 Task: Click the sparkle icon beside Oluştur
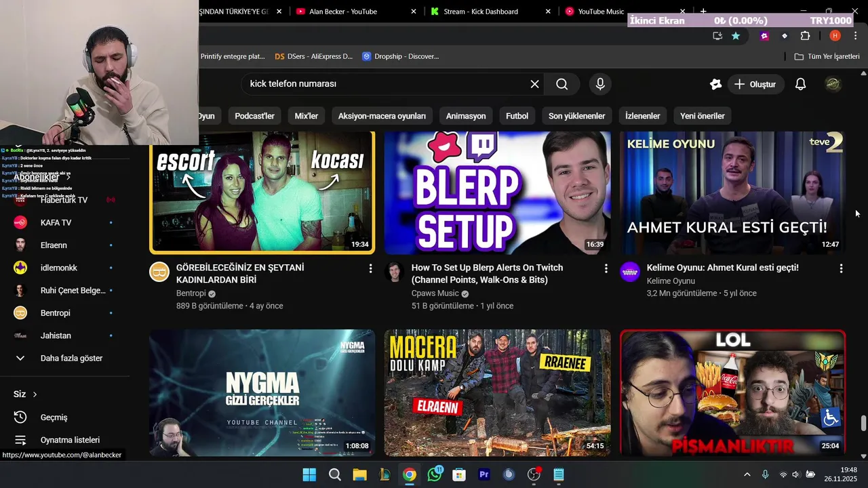click(715, 84)
